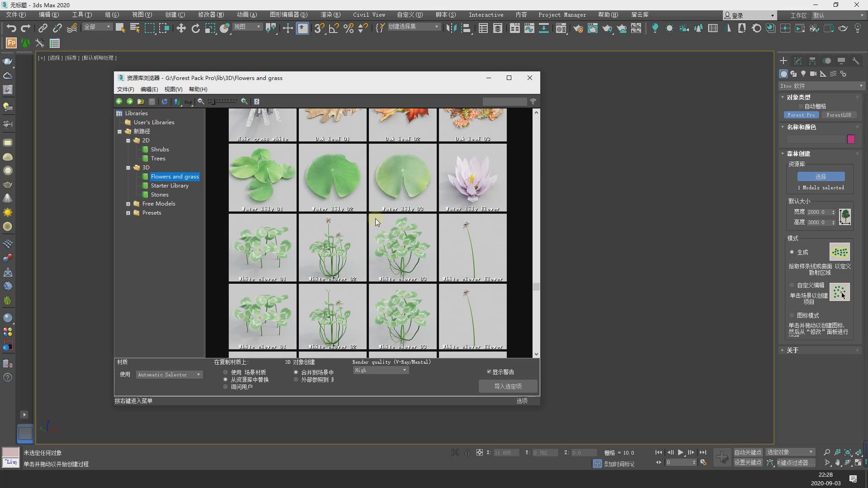Toggle the Angle Snap tool

pyautogui.click(x=334, y=28)
